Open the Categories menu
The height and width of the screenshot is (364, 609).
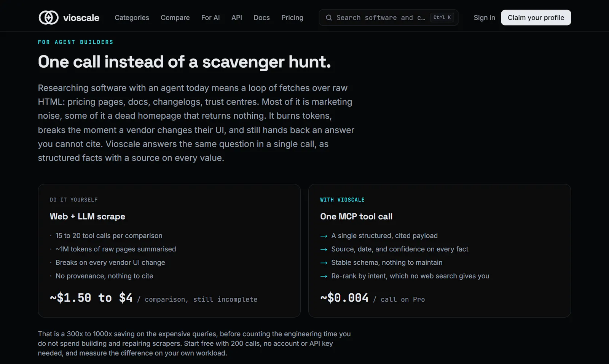[132, 17]
